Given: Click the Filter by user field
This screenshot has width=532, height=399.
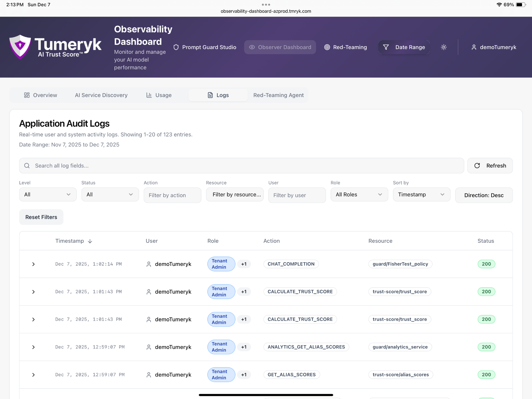Looking at the screenshot, I should (297, 195).
